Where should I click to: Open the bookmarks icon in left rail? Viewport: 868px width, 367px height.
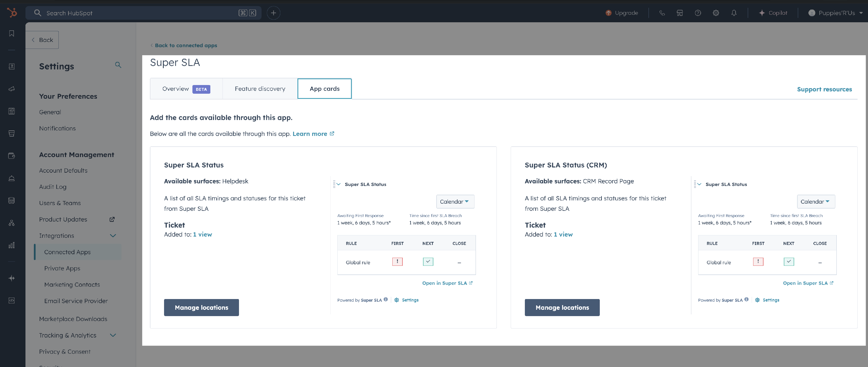[x=12, y=33]
